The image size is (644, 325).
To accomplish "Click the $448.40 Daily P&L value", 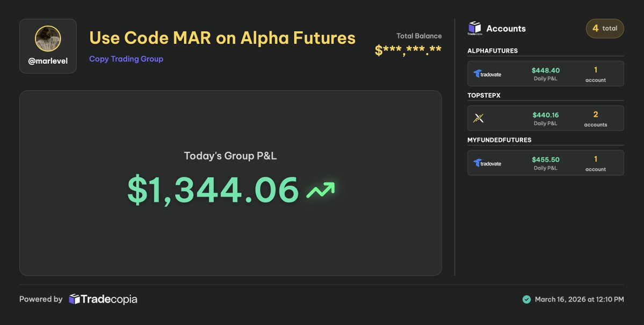I will [545, 70].
